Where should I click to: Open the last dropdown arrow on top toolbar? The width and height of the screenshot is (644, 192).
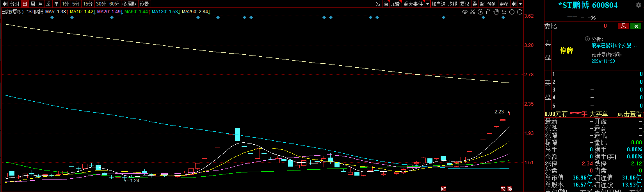pyautogui.click(x=521, y=4)
